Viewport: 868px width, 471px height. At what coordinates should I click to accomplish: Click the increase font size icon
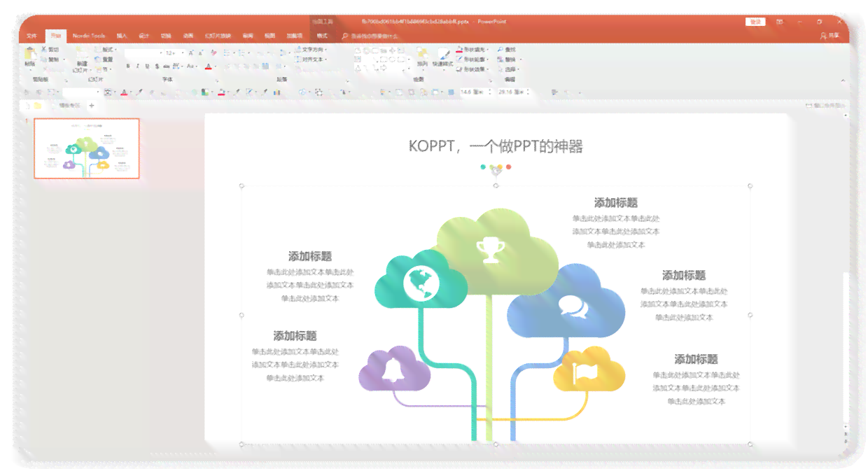pyautogui.click(x=190, y=53)
